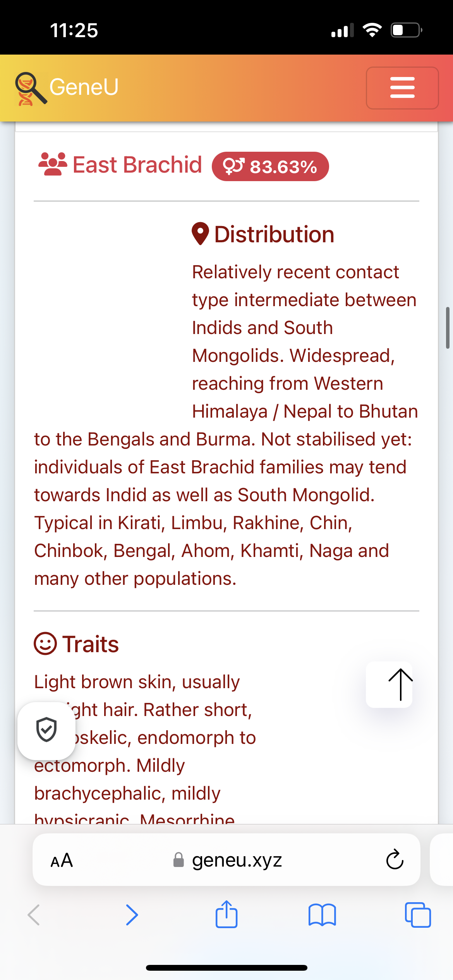The width and height of the screenshot is (453, 980).
Task: Go forward with Safari's forward chevron
Action: click(132, 915)
